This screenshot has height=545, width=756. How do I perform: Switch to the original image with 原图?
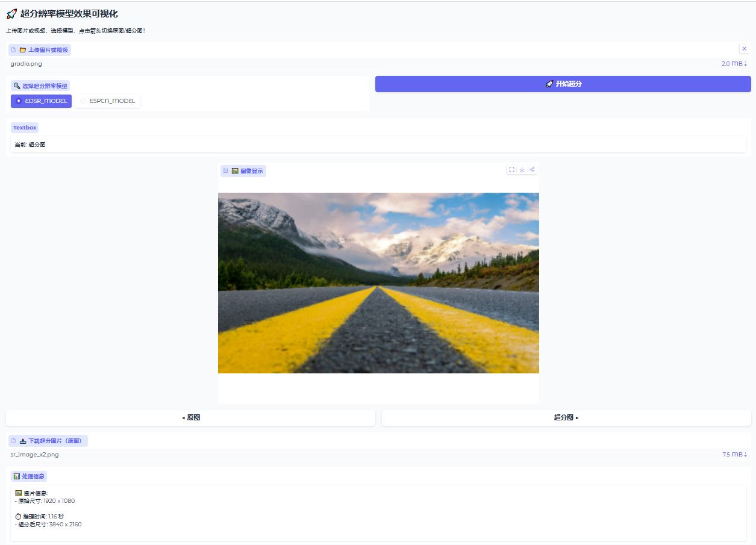point(190,417)
